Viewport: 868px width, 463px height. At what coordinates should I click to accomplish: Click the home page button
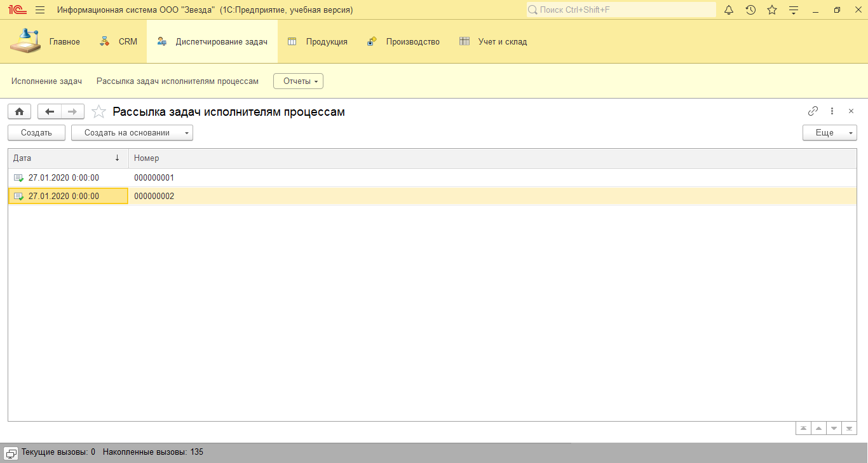click(19, 112)
